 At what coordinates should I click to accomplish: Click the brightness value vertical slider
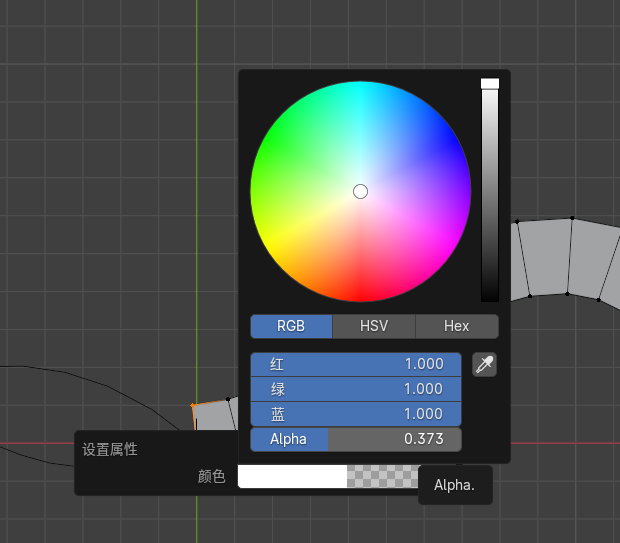tap(490, 190)
